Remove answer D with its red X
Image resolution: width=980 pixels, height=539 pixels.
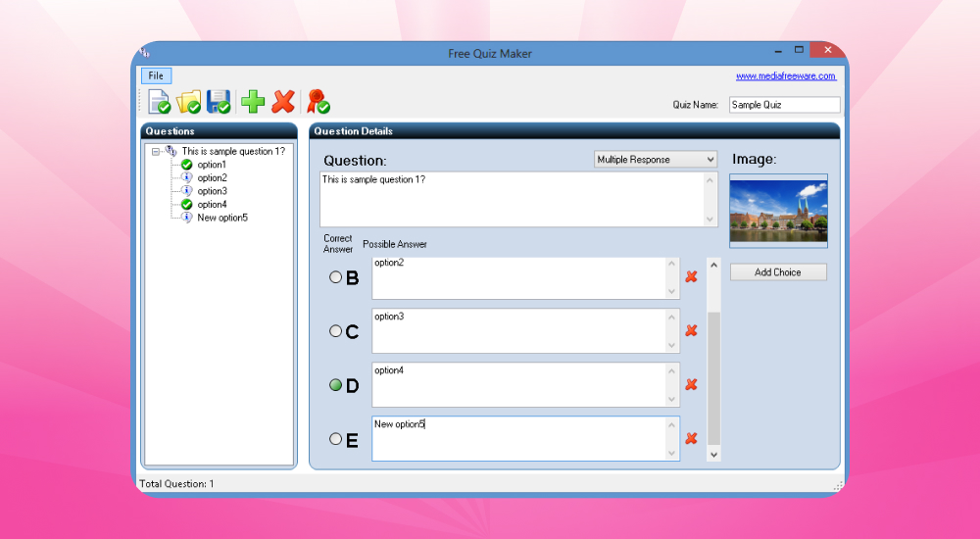point(691,384)
